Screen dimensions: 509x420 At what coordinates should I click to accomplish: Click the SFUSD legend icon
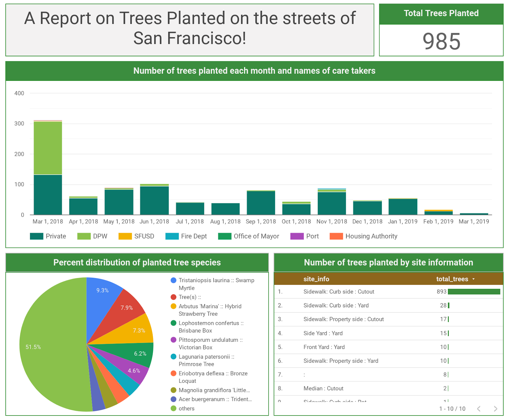(126, 236)
